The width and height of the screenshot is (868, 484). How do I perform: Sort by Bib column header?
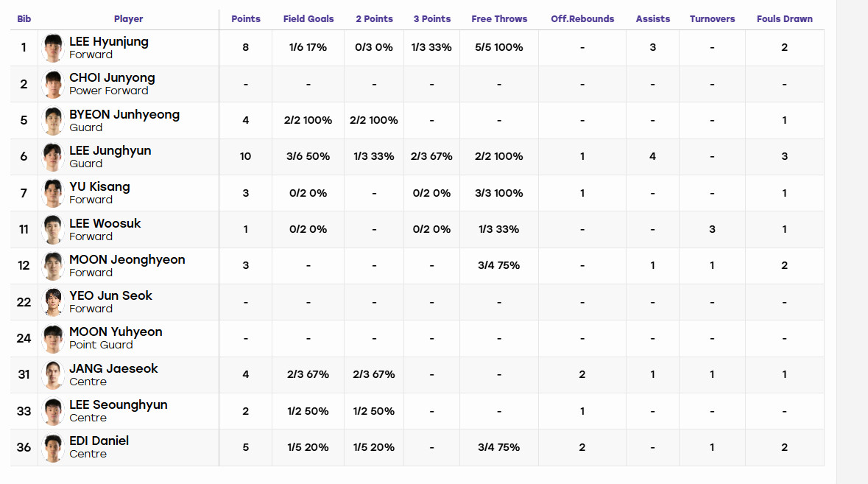tap(24, 19)
